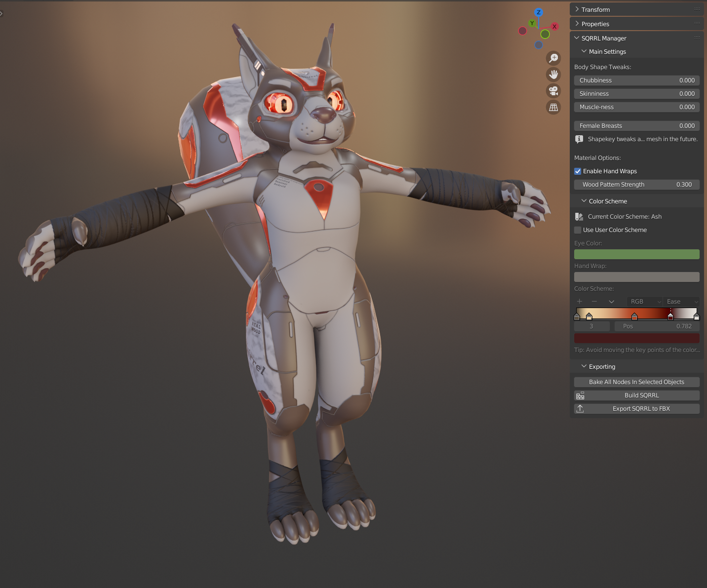Screen dimensions: 707x588
Task: Expand the Properties panel
Action: coord(595,24)
